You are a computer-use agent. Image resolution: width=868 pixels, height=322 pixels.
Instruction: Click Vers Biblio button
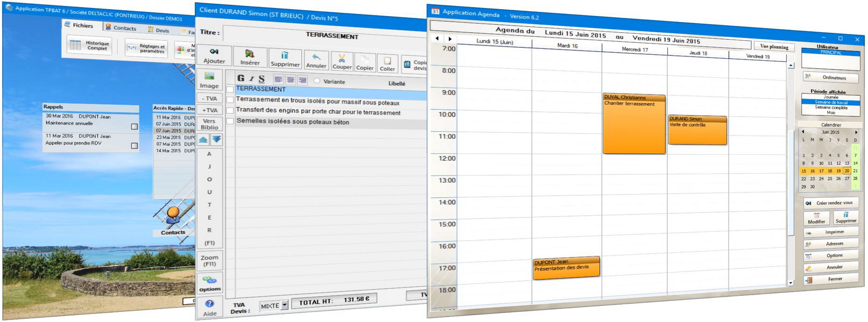click(x=209, y=124)
